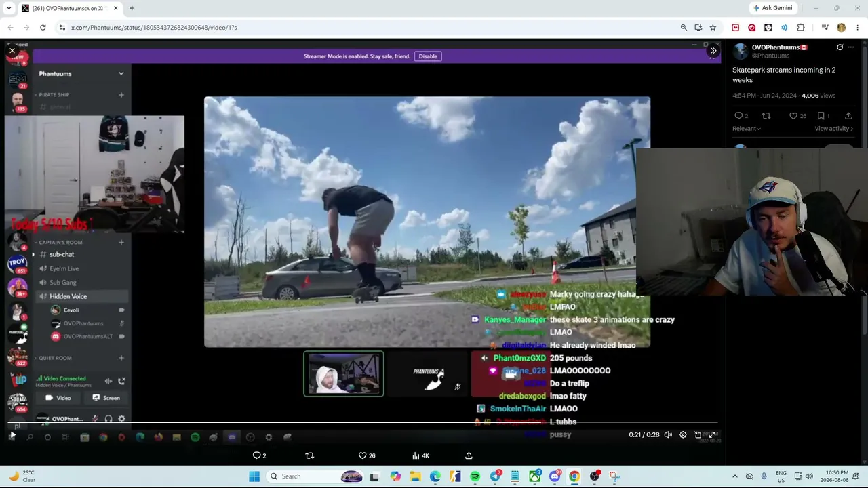Seek on the X video progress bar
Screen dimensions: 868x488
coord(363,423)
